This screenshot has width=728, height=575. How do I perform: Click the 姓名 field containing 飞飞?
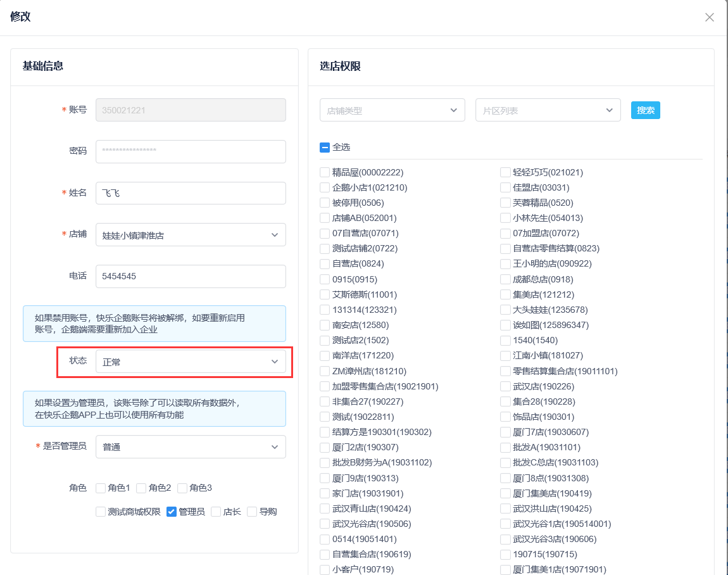point(191,193)
